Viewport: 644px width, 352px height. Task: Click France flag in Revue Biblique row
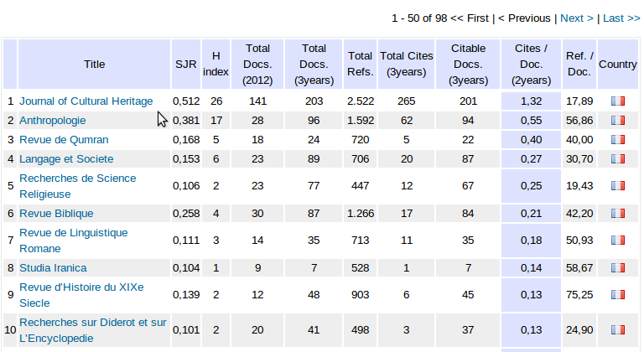[x=618, y=213]
